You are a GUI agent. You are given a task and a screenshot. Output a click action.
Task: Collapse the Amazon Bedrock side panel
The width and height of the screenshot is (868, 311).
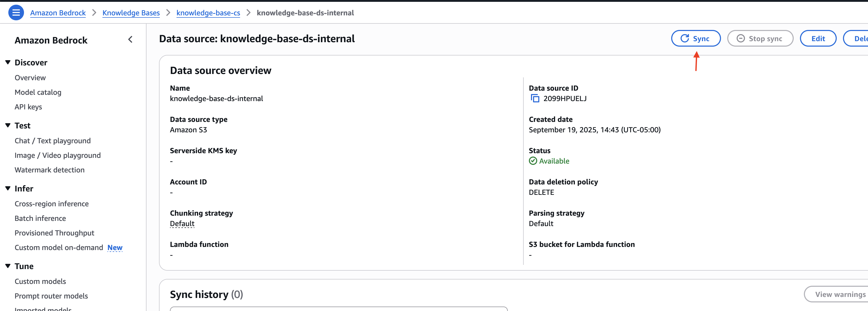click(x=130, y=40)
